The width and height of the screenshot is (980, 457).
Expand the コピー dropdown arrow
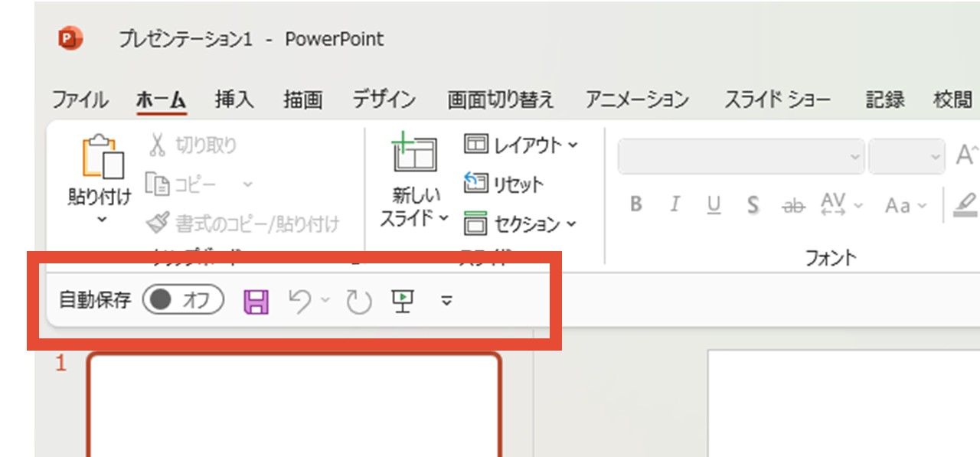tap(247, 184)
